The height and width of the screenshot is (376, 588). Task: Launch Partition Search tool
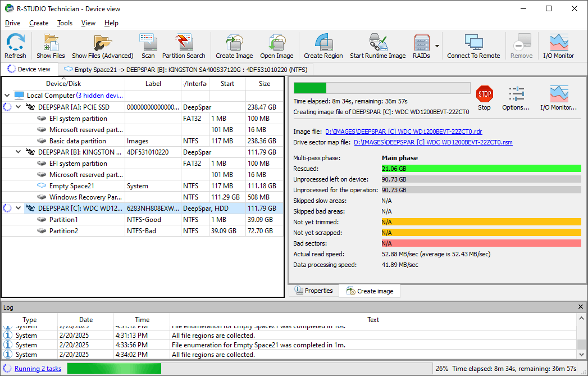[x=184, y=46]
